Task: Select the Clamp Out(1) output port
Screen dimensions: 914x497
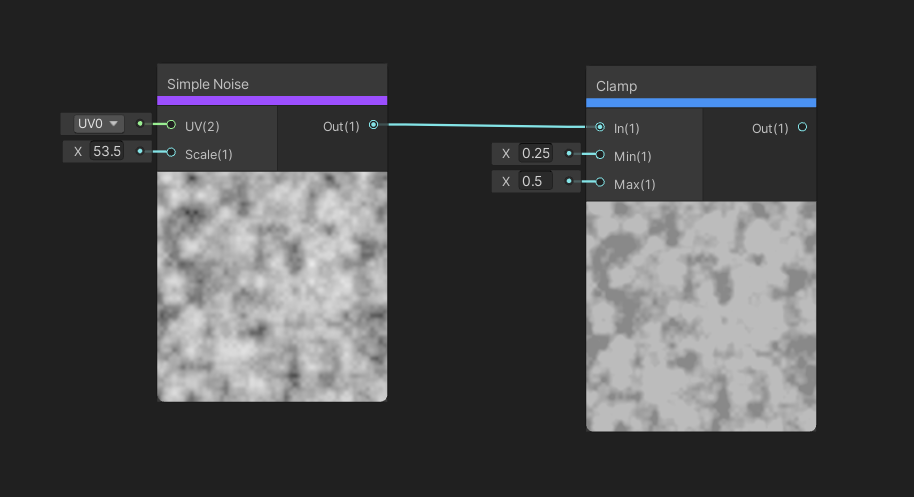Action: click(802, 128)
